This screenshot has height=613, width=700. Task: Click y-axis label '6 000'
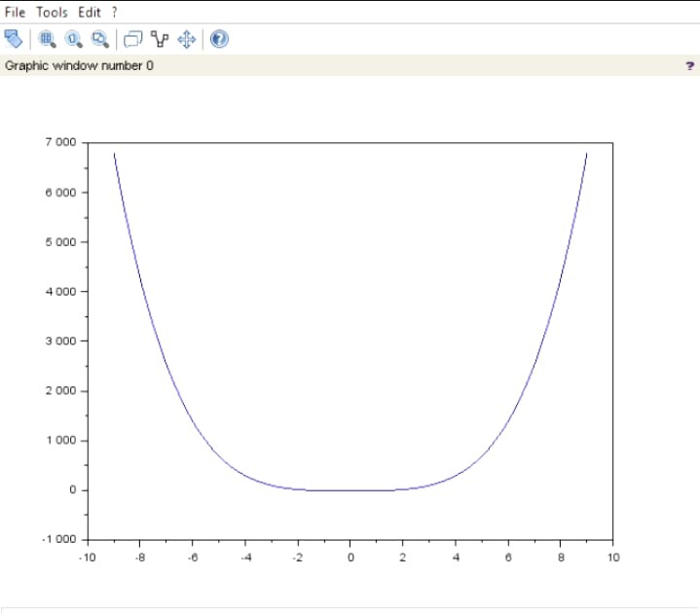[x=60, y=193]
